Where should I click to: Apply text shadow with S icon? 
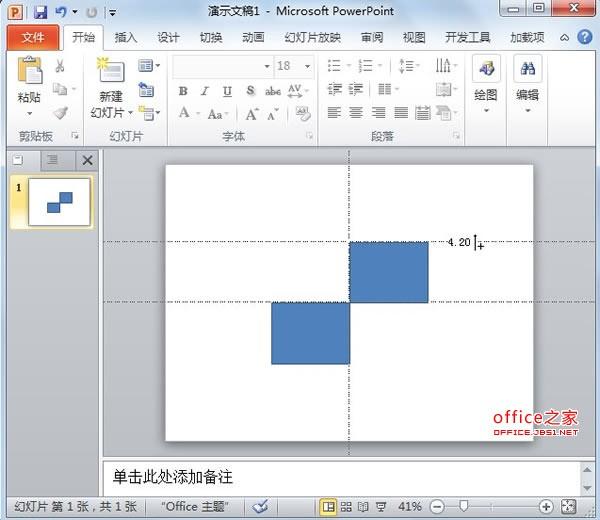coord(250,91)
